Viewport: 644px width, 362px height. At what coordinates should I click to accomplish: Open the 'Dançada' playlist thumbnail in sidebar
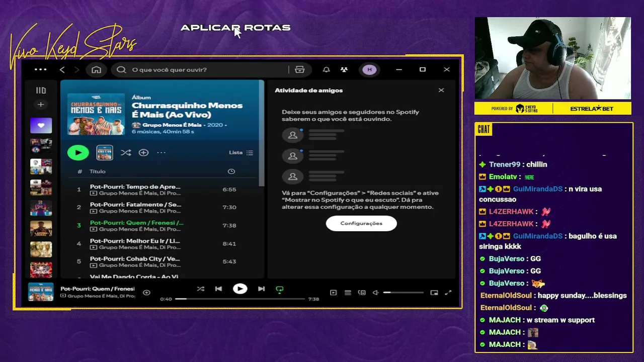[41, 269]
